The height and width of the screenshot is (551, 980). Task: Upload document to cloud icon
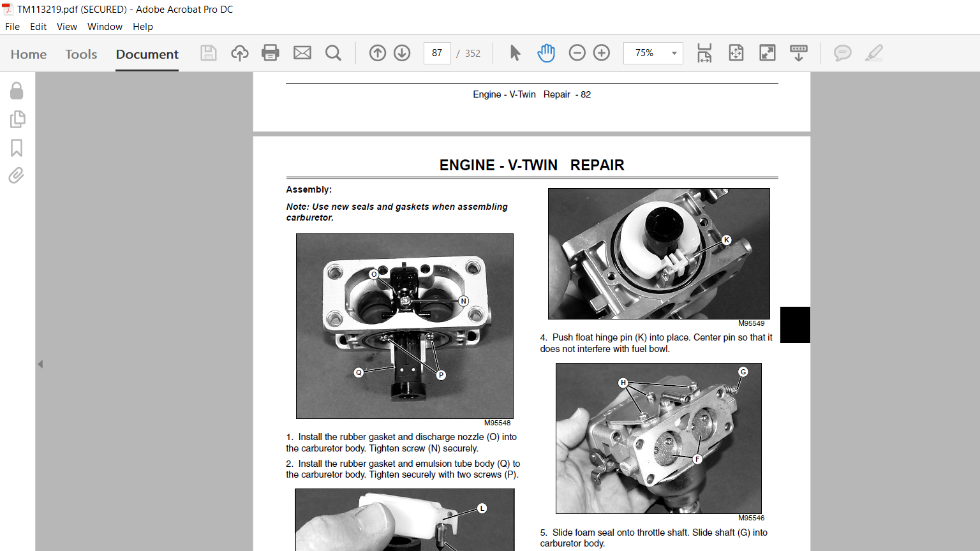(240, 53)
